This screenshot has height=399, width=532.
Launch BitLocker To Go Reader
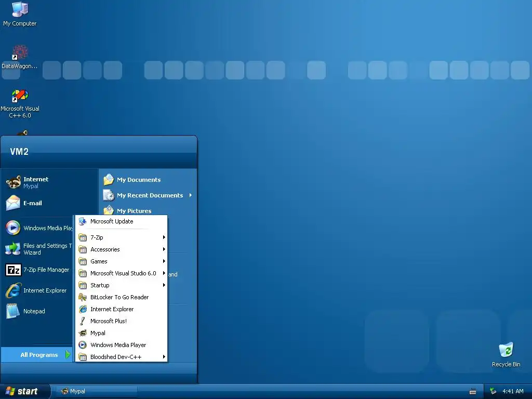pos(122,297)
